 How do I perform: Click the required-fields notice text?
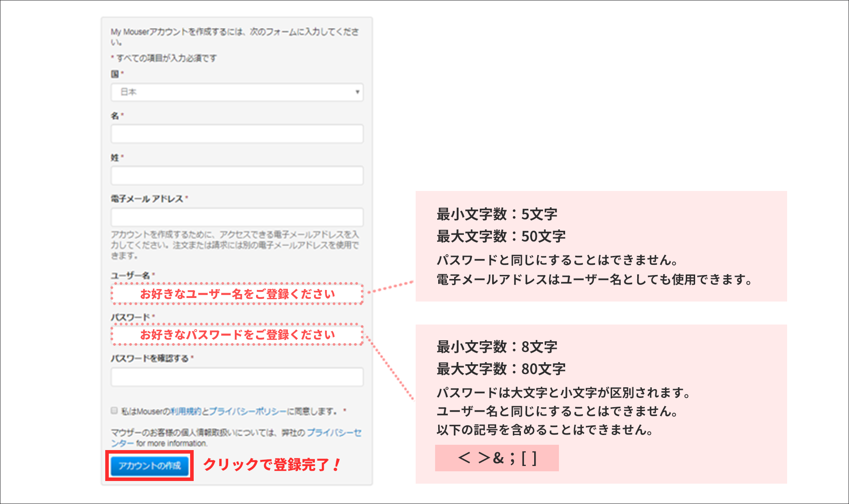pos(164,58)
